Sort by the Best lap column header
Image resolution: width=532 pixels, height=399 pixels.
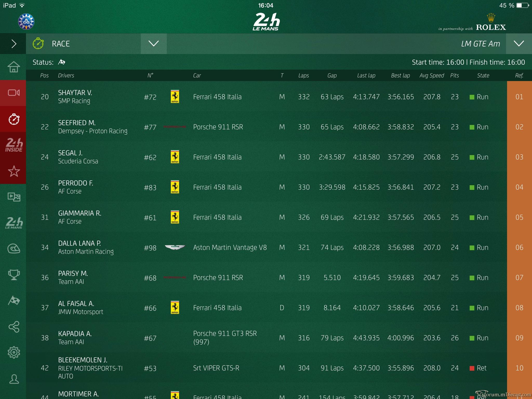[401, 75]
